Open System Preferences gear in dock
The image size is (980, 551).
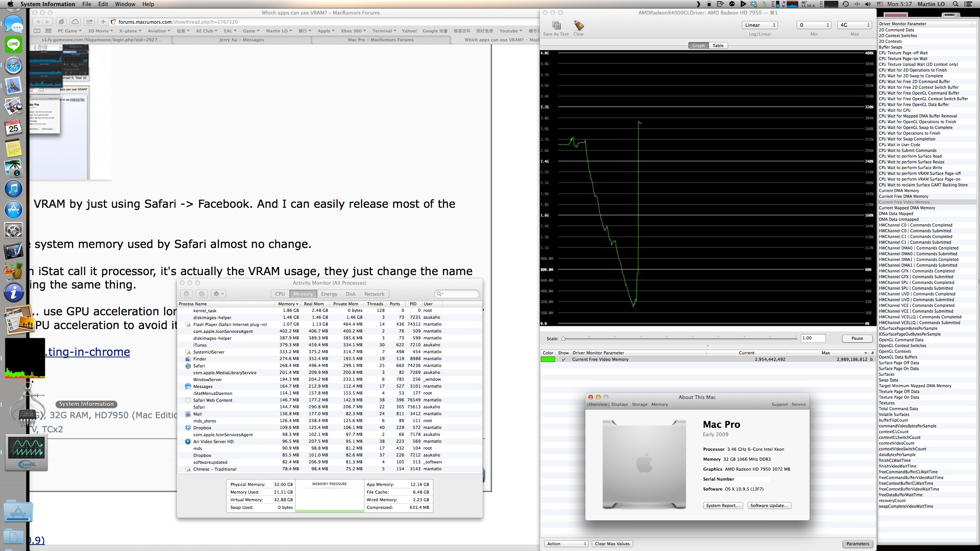pyautogui.click(x=14, y=230)
